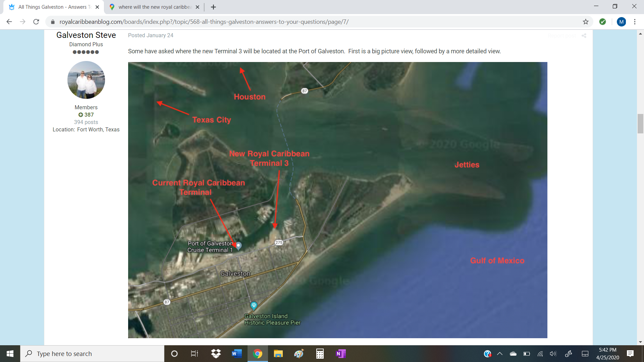Viewport: 644px width, 362px height.
Task: Click the 394 posts count
Action: (x=86, y=122)
